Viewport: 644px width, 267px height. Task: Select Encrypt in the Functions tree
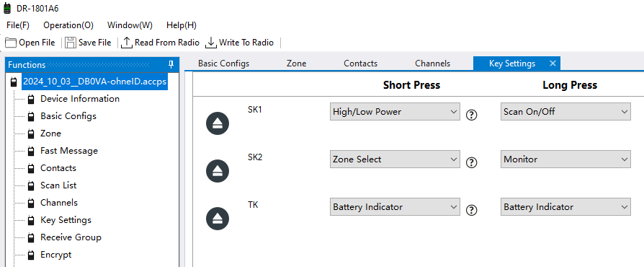click(56, 255)
